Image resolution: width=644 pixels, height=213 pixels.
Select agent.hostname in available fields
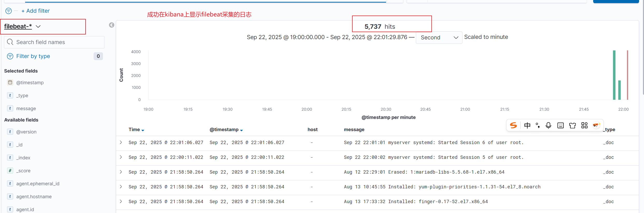(x=34, y=197)
